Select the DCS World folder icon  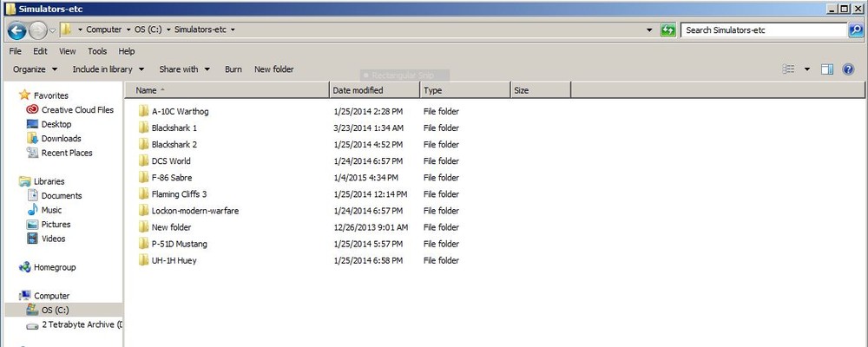(144, 160)
